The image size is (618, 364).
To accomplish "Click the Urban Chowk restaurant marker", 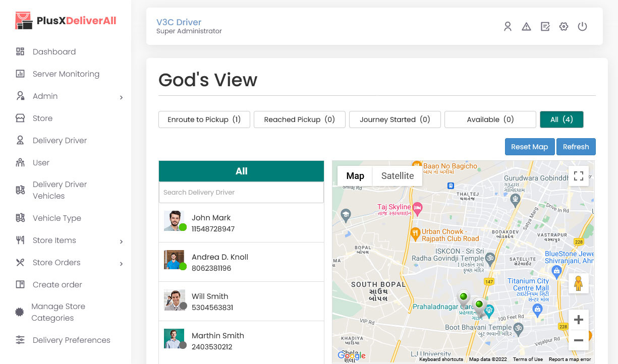I will click(415, 233).
